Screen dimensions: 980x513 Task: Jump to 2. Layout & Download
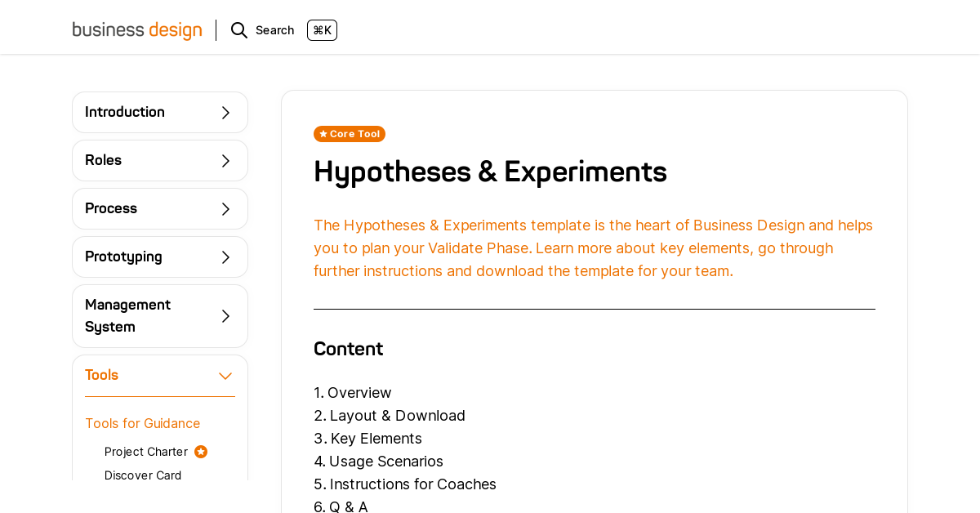point(390,416)
